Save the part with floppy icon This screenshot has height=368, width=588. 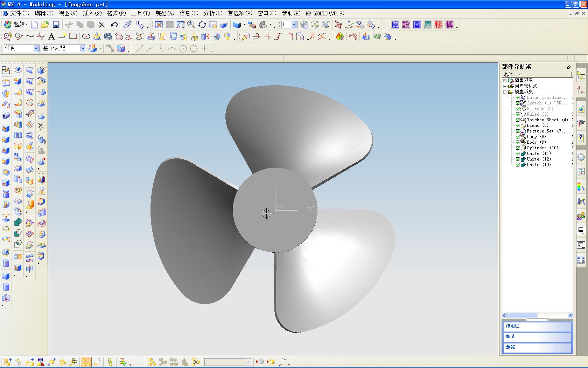56,25
